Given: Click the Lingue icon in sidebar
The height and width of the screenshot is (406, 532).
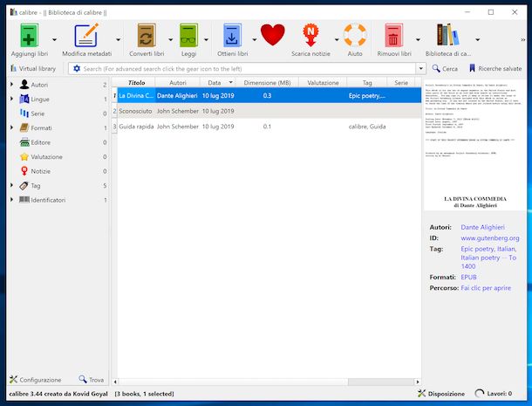Looking at the screenshot, I should 24,99.
